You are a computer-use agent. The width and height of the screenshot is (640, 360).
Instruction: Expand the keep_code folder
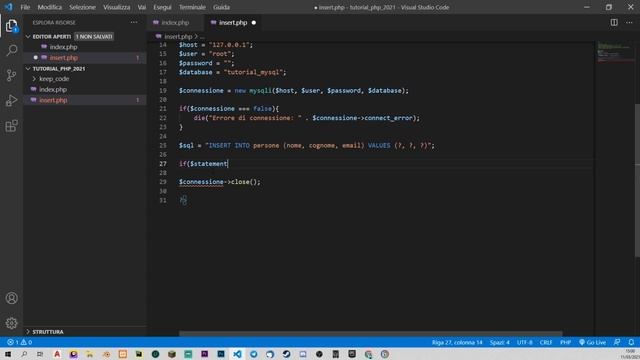point(35,78)
